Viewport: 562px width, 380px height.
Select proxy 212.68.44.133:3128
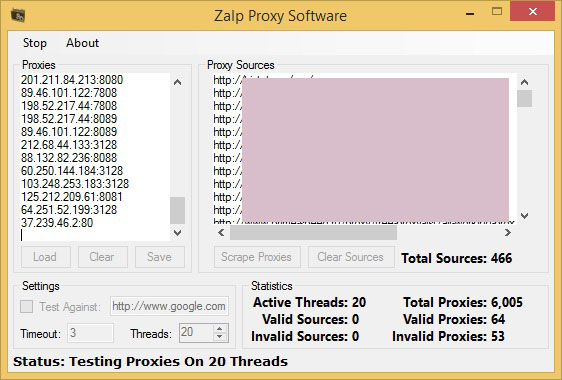point(69,145)
